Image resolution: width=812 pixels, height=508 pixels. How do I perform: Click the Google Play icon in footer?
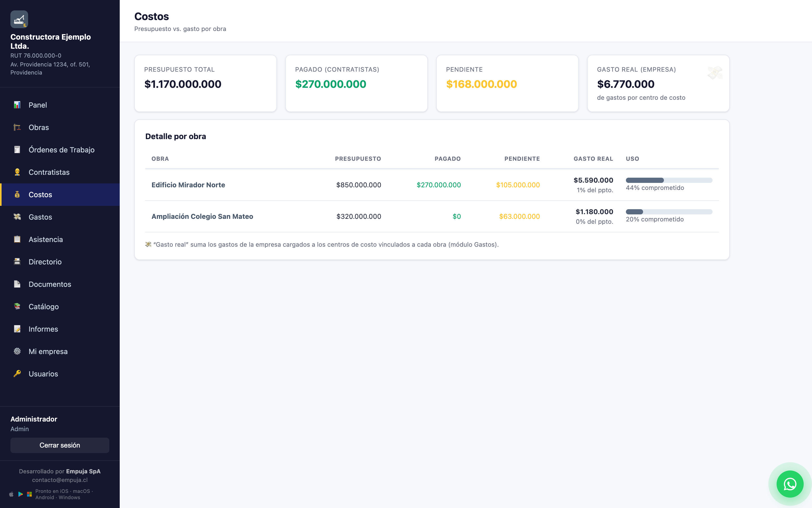21,494
